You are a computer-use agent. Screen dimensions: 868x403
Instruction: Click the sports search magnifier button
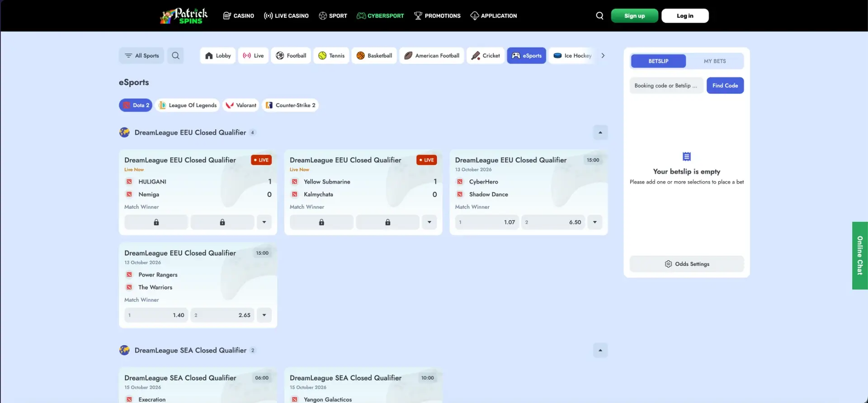(175, 56)
